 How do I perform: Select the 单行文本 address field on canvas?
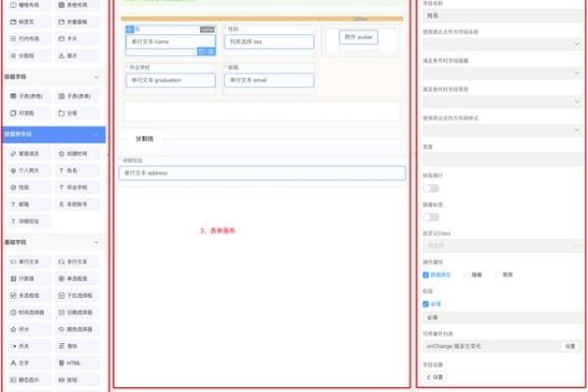click(x=262, y=172)
